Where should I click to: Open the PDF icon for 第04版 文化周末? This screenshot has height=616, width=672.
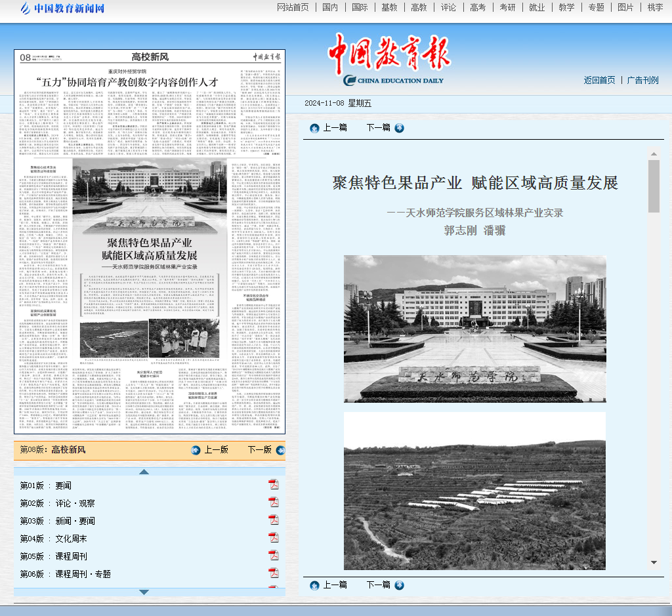[x=274, y=538]
